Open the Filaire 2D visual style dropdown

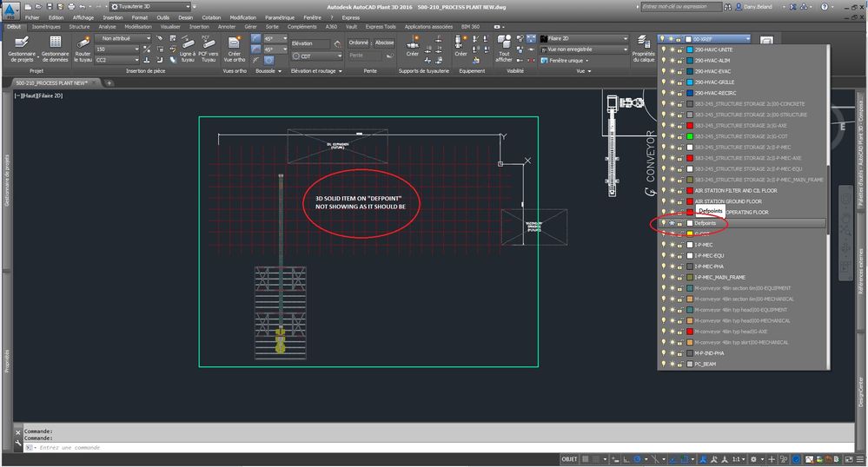(585, 39)
